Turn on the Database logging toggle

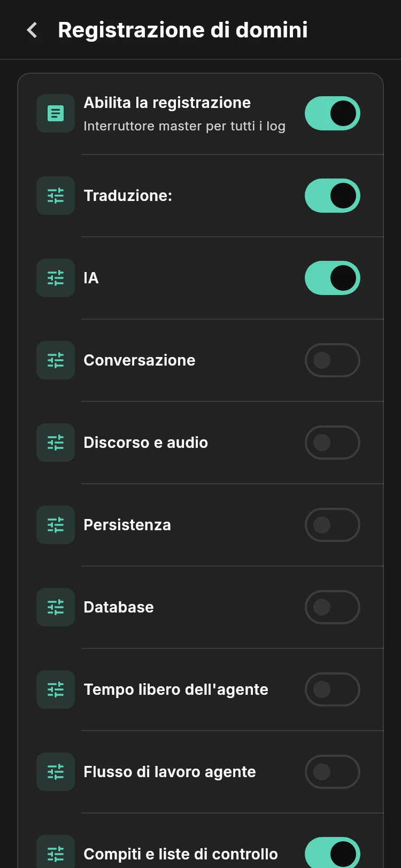pyautogui.click(x=333, y=607)
